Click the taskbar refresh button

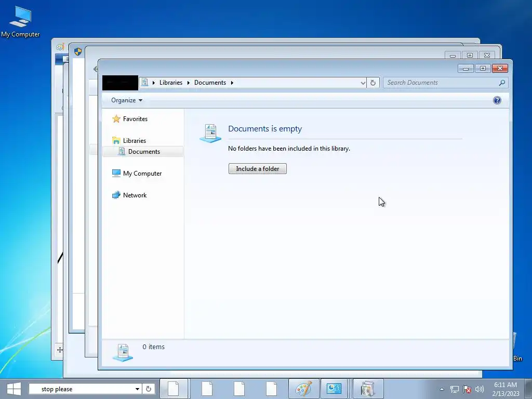(x=149, y=389)
